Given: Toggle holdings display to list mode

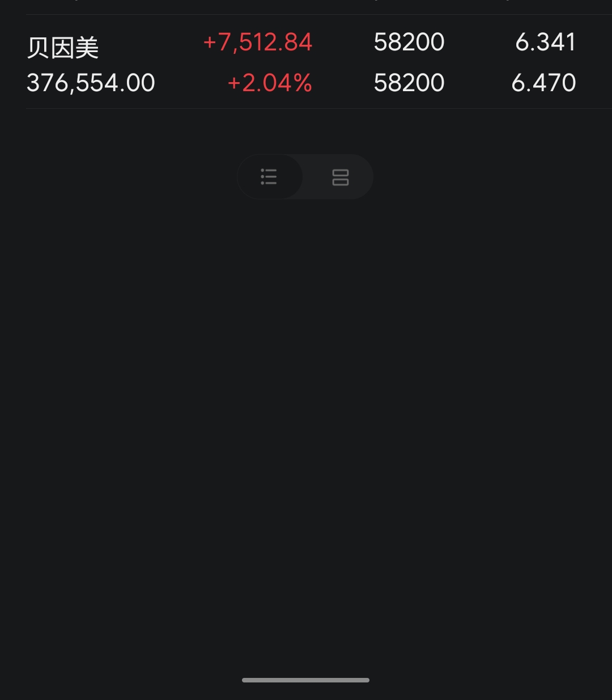Looking at the screenshot, I should (269, 177).
